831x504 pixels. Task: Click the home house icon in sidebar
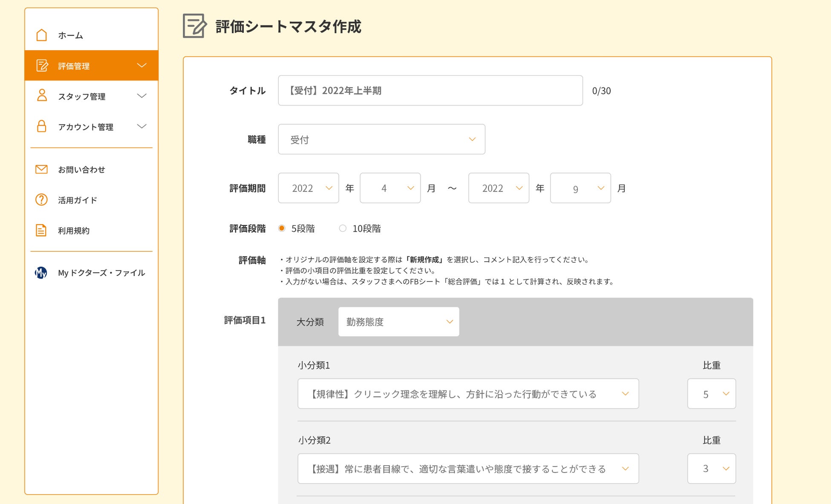(x=41, y=35)
